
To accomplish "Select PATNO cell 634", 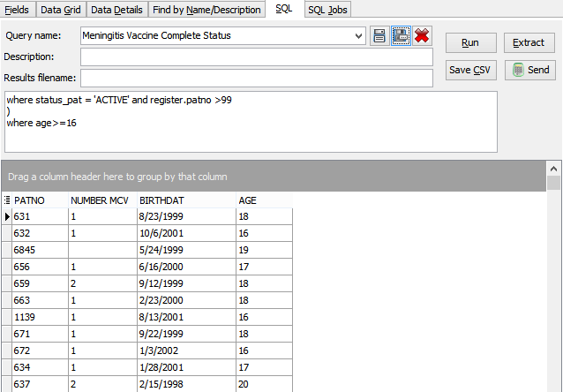I will click(40, 367).
